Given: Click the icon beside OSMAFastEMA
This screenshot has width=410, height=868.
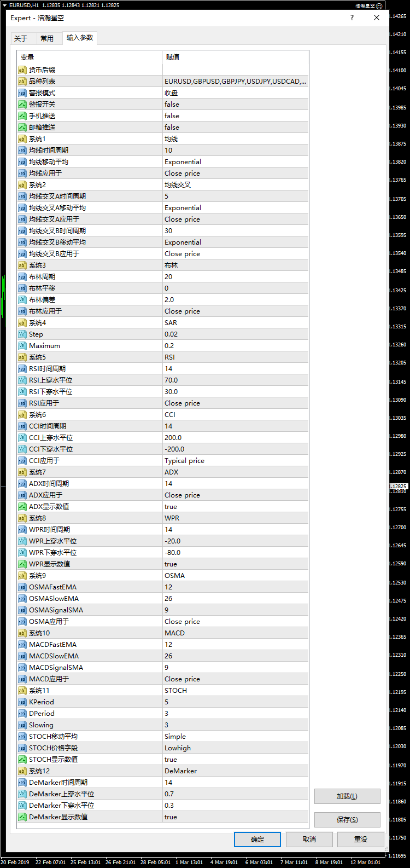Looking at the screenshot, I should tap(22, 587).
